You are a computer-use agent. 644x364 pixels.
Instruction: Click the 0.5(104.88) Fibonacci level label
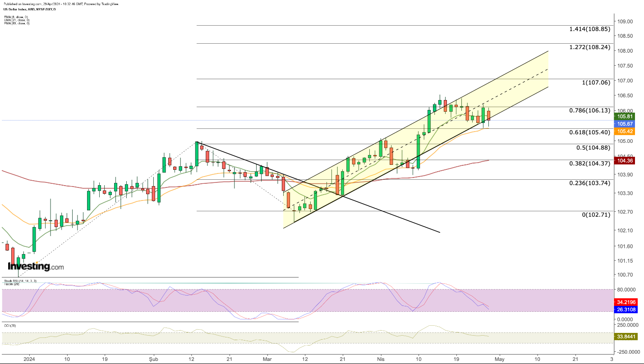click(x=593, y=148)
